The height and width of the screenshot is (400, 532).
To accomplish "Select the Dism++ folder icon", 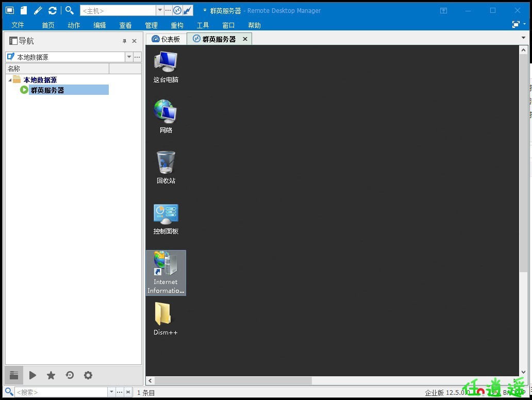I will coord(165,319).
